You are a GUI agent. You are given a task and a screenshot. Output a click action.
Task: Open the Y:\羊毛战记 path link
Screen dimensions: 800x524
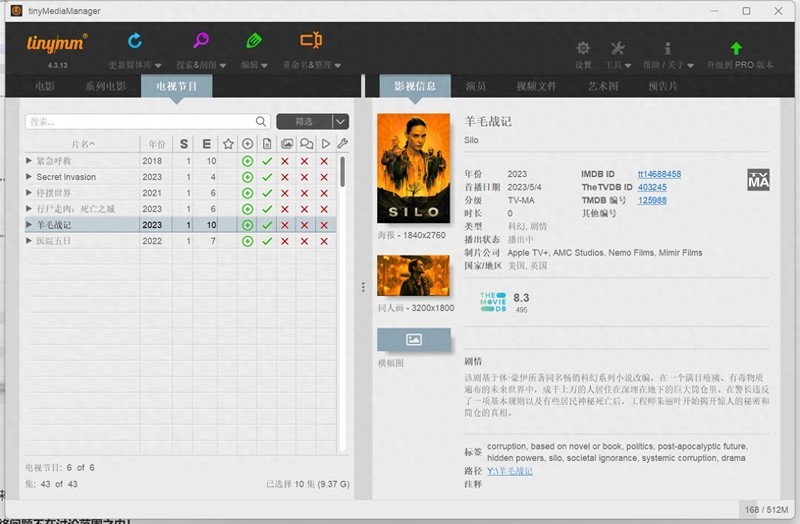510,471
